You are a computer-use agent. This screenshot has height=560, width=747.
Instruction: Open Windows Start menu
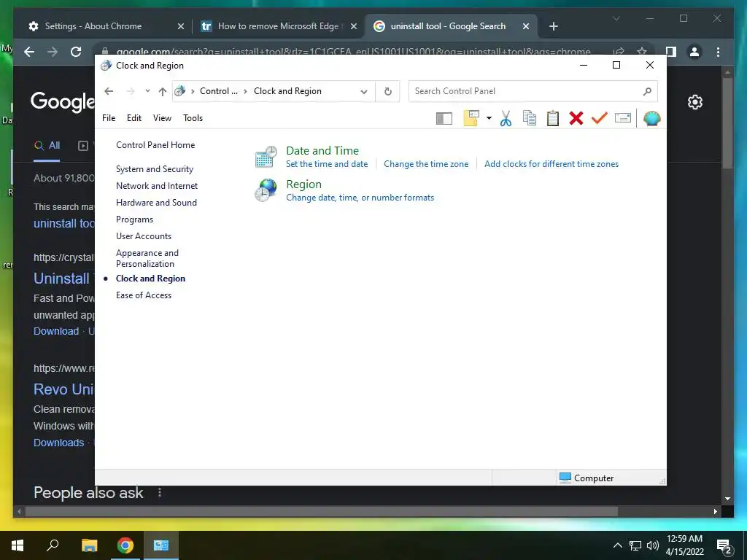18,545
